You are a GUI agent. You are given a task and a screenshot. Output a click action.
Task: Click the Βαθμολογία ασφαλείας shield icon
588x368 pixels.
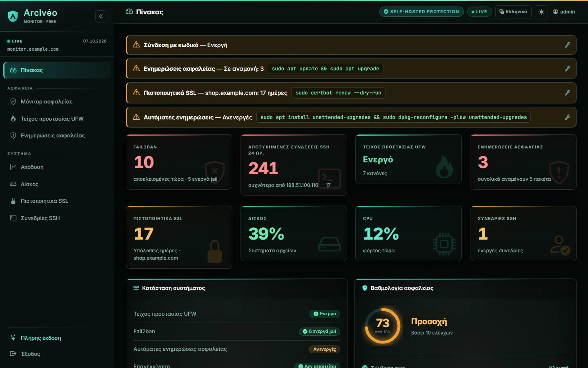[x=365, y=288]
